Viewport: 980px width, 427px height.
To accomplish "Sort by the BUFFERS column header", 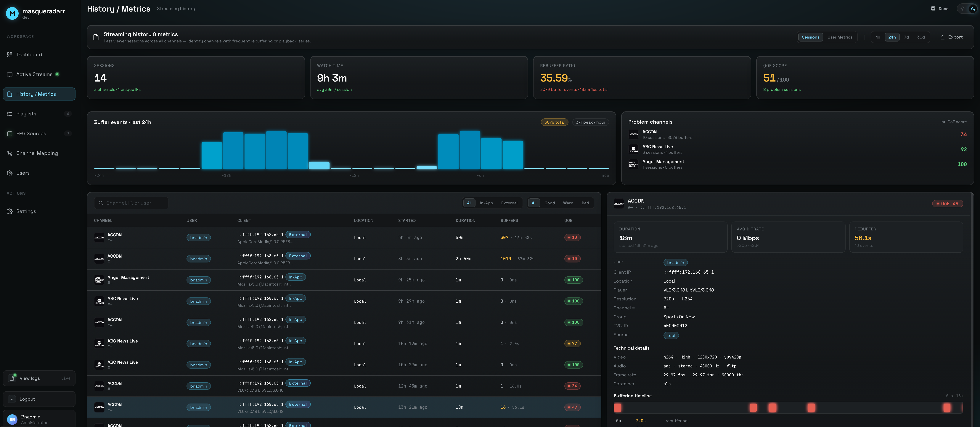I will pos(509,221).
